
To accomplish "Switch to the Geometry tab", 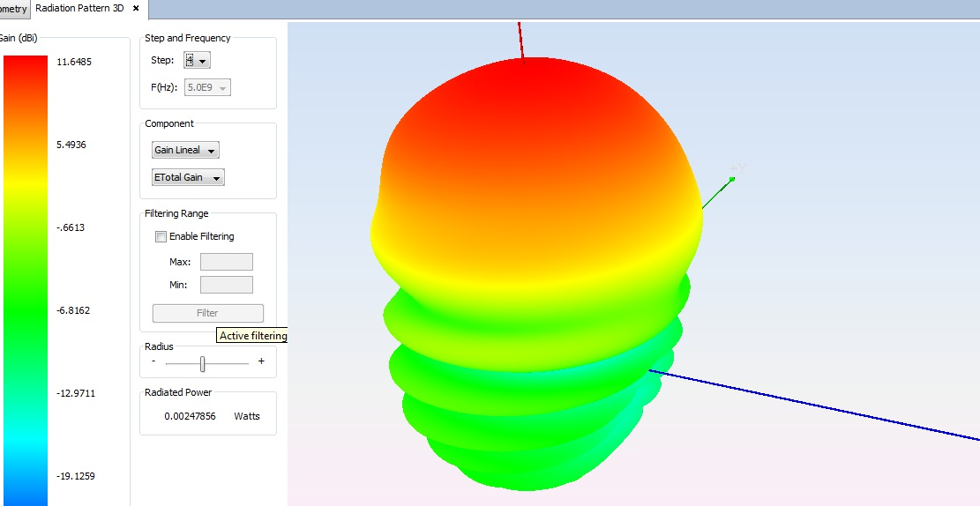I will [x=13, y=9].
